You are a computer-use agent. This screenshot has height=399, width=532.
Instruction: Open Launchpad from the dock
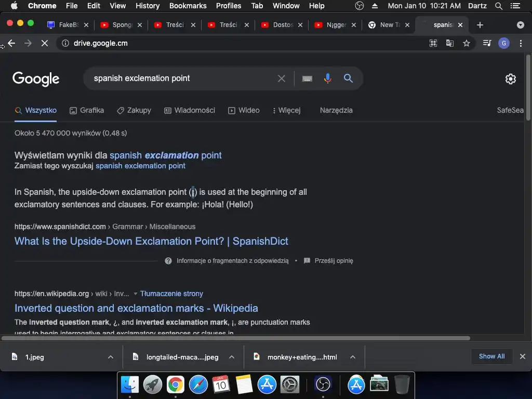[153, 384]
